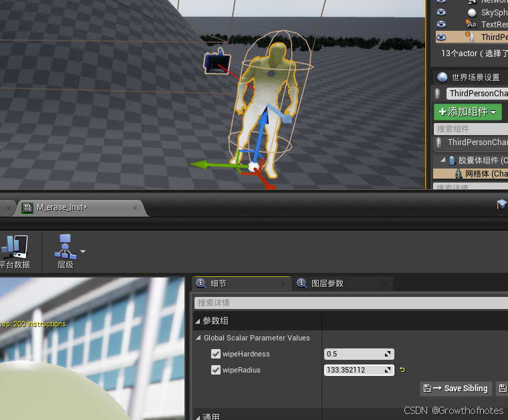Click the wipeRadius field slider arrow

point(388,370)
